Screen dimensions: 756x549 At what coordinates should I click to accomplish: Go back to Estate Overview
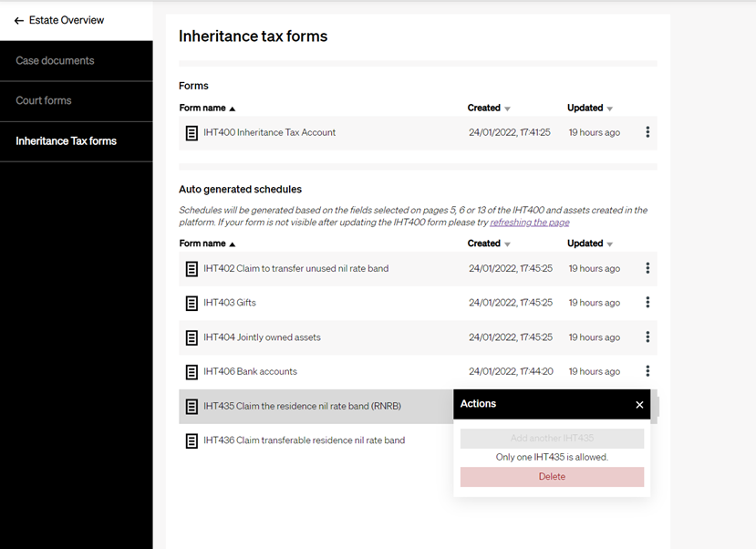coord(59,20)
